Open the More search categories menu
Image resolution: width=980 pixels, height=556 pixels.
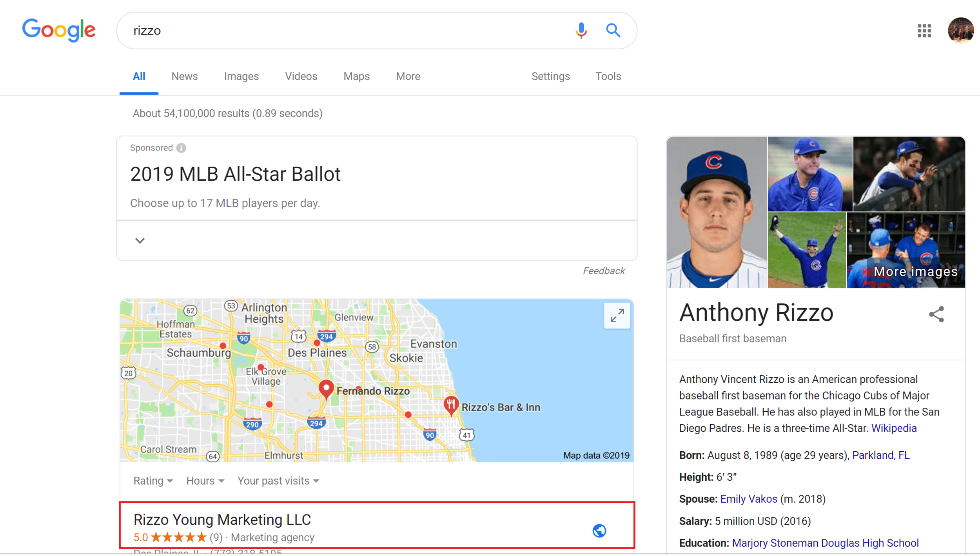[408, 76]
